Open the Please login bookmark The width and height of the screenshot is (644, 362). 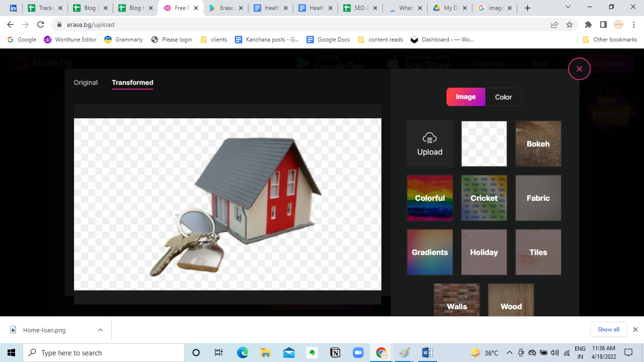[x=172, y=40]
